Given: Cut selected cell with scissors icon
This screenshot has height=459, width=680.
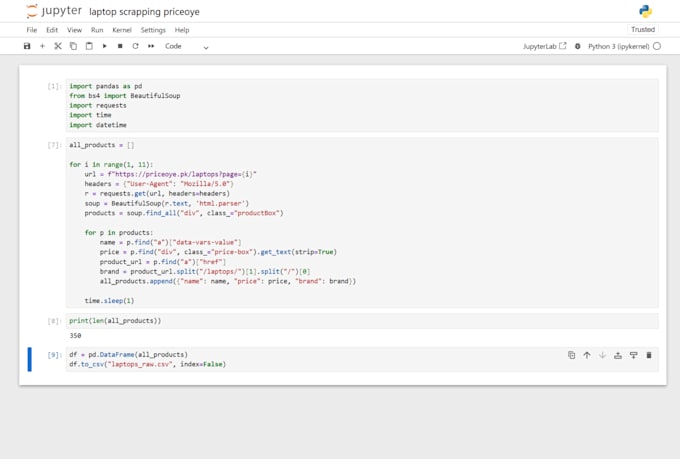Looking at the screenshot, I should (x=58, y=46).
